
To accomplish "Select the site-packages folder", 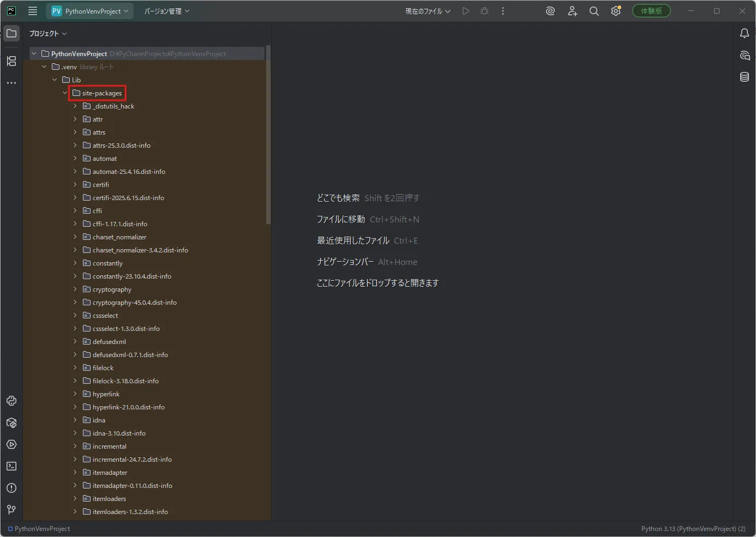I will point(98,93).
